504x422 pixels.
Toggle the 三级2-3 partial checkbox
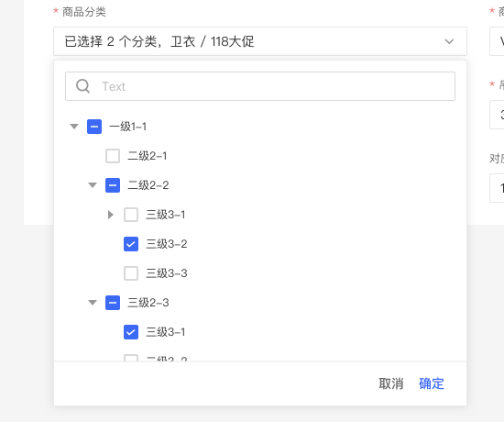click(x=113, y=303)
